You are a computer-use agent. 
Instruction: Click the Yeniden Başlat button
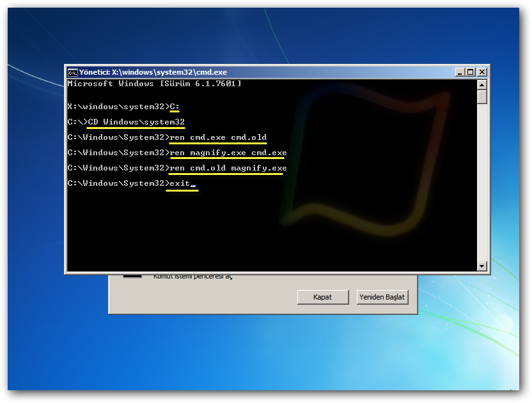point(382,297)
